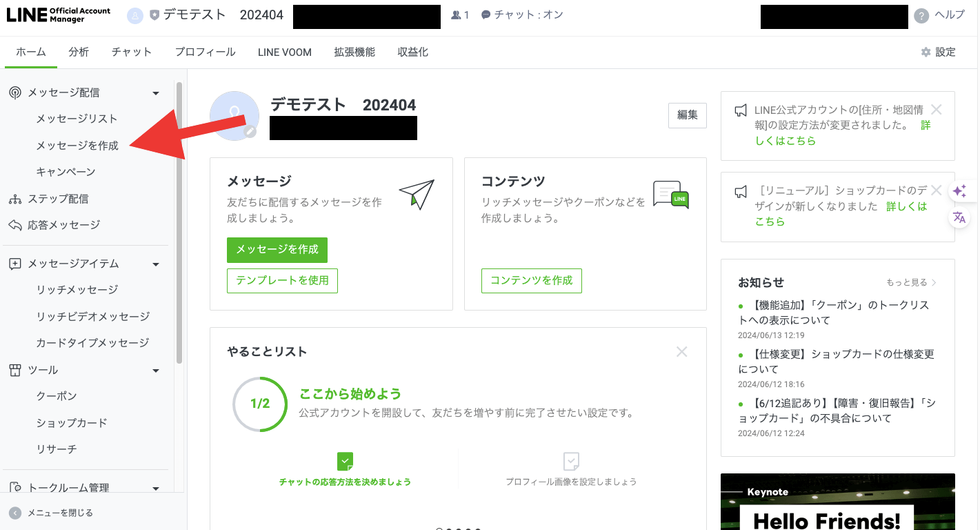Open リサーチ in sidebar

57,449
